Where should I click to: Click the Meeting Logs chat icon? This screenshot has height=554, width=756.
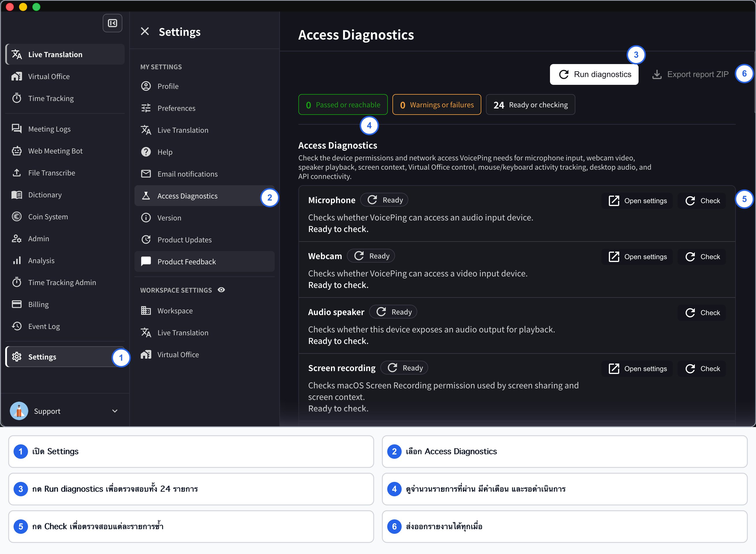tap(17, 129)
